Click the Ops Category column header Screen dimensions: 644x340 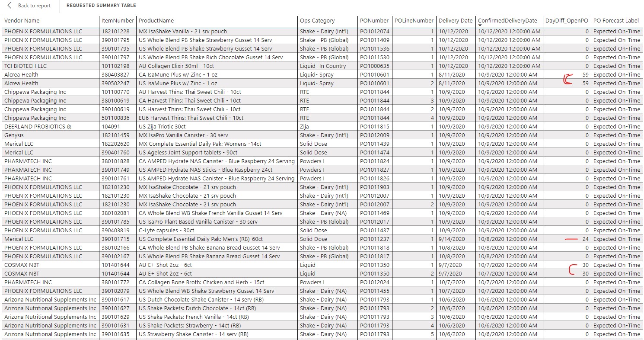[x=317, y=20]
